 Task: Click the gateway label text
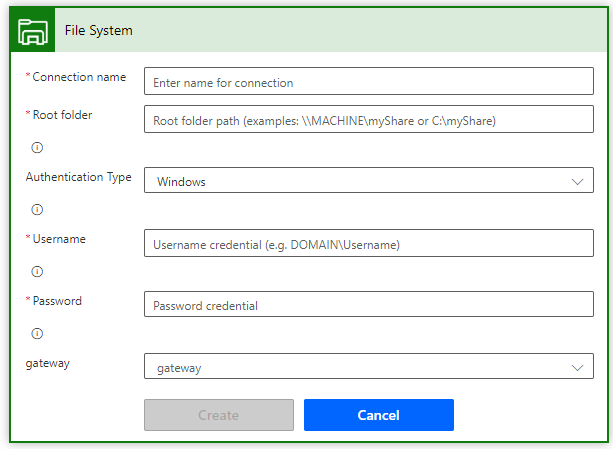[47, 363]
